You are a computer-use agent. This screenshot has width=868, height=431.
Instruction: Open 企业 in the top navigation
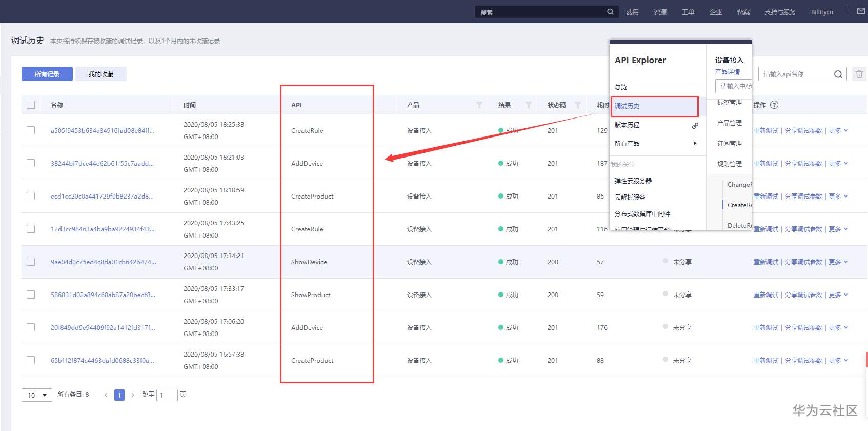[x=716, y=12]
